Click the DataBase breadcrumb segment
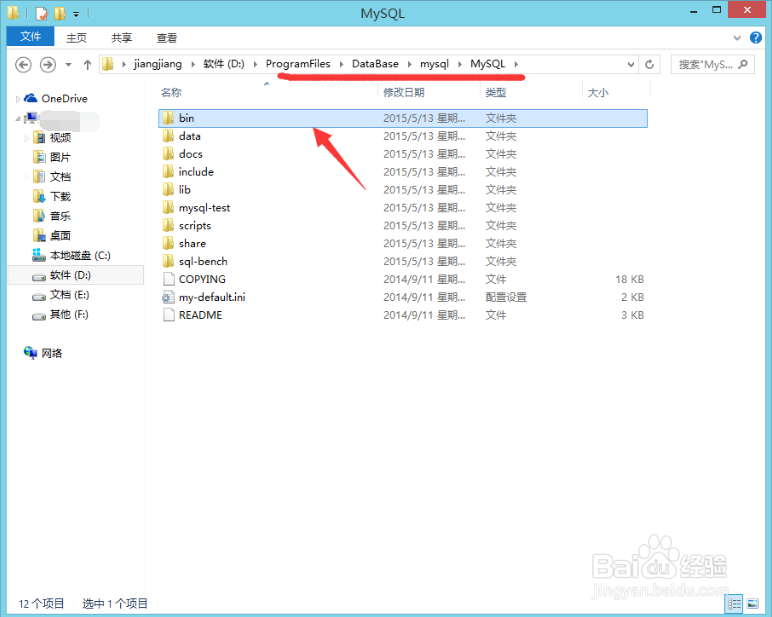The height and width of the screenshot is (617, 772). (375, 64)
